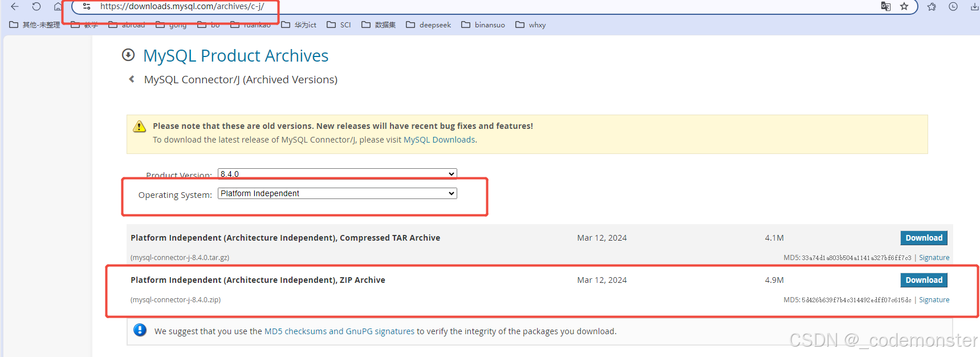Click the 'Operating System:' label
The width and height of the screenshot is (980, 357).
175,195
